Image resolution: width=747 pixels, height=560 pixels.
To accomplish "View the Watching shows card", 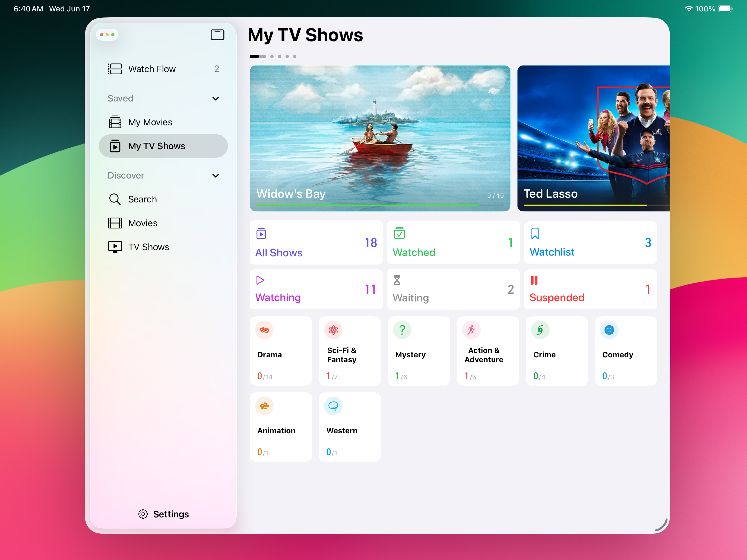I will (x=316, y=289).
